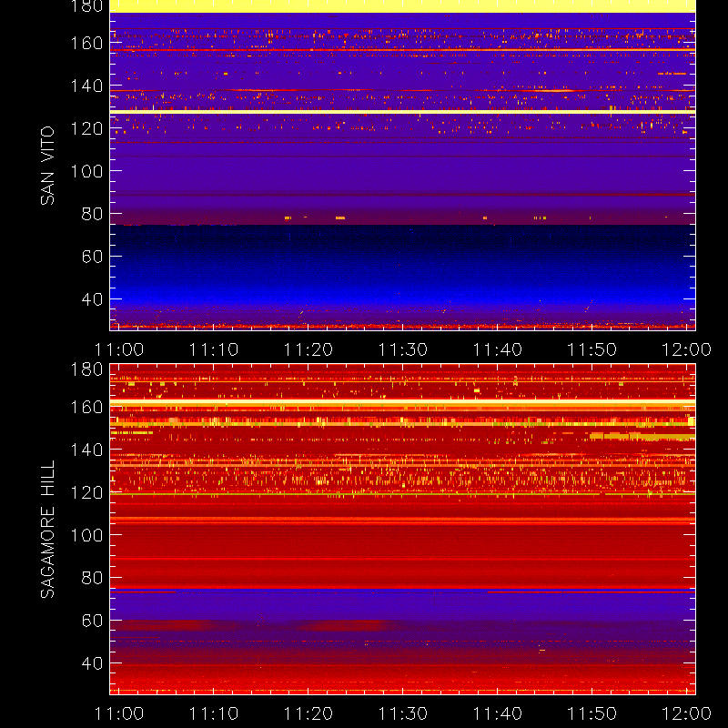Select the 140 frequency label on San Vito plot
This screenshot has height=728, width=728.
click(86, 86)
